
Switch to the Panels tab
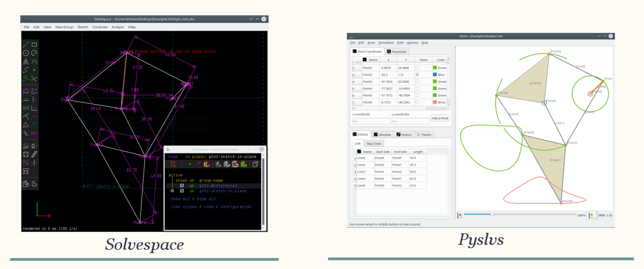pyautogui.click(x=424, y=134)
